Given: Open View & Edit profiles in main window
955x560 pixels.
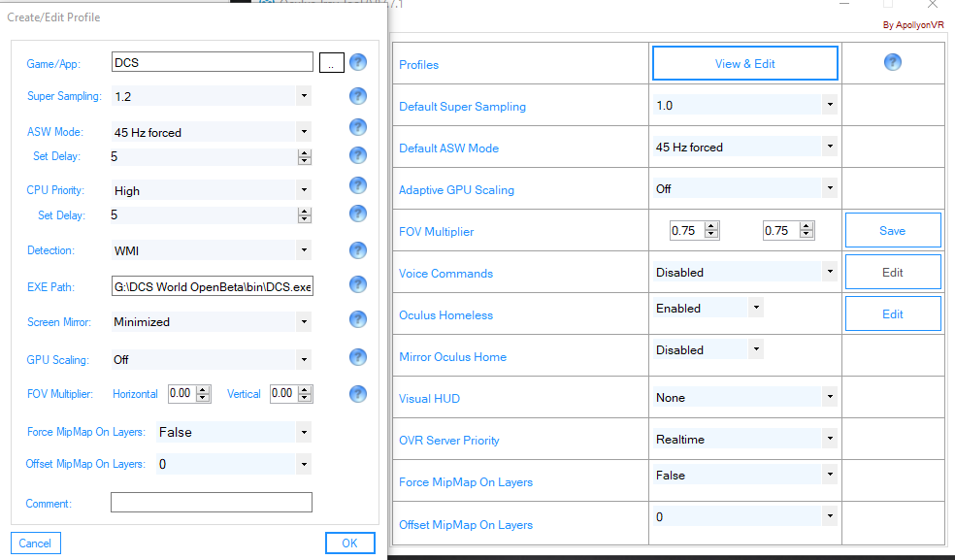Looking at the screenshot, I should tap(744, 63).
